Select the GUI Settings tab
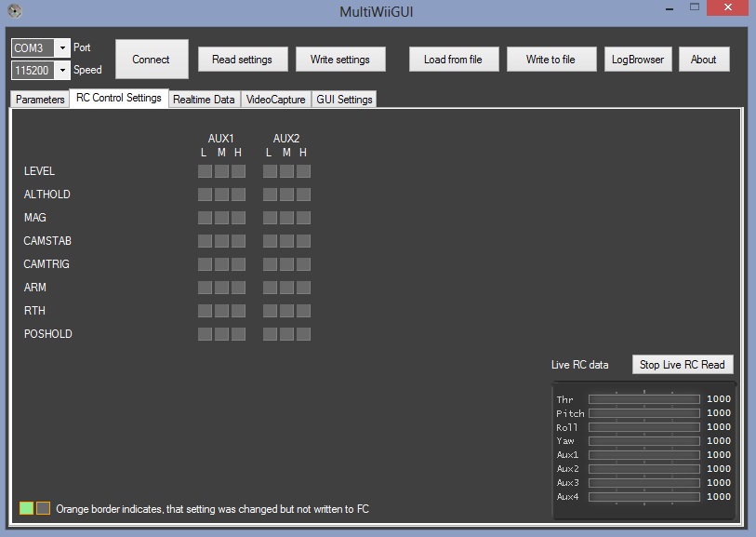 [344, 100]
